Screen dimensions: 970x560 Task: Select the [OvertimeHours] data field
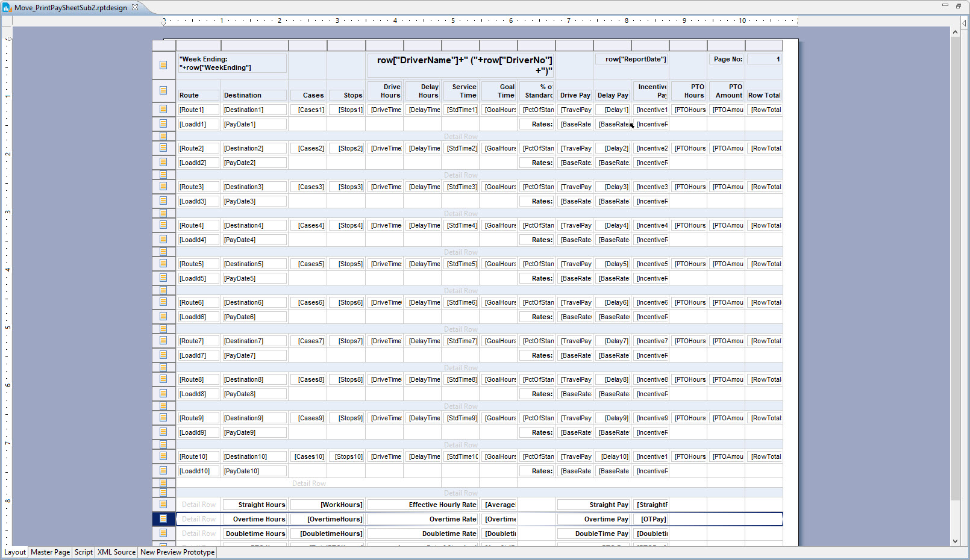pos(327,519)
